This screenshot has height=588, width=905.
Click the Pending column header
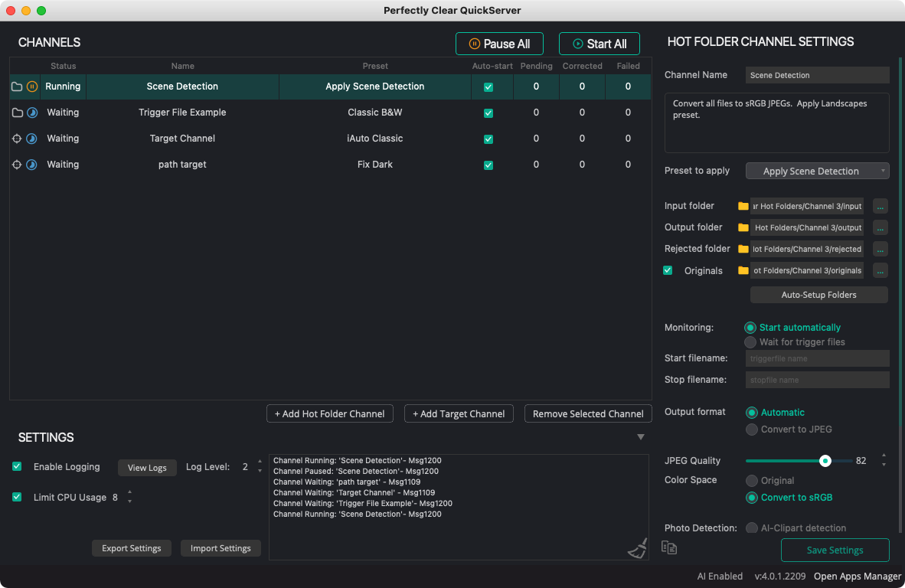coord(536,66)
